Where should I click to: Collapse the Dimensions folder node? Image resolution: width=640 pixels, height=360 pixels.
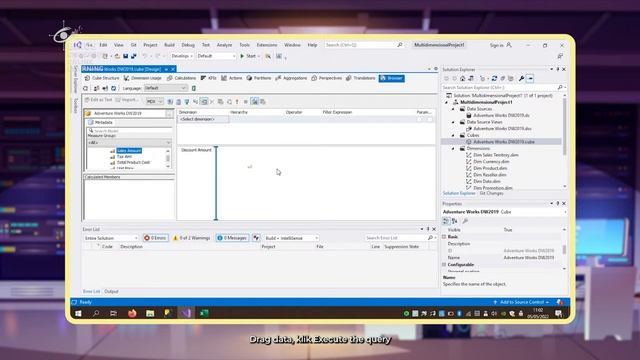pos(453,149)
